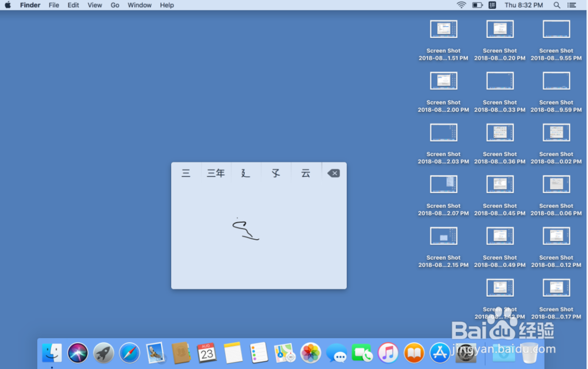Viewport: 588px width, 369px height.
Task: Select Screen Shot ending 1.51 PM
Action: [x=443, y=41]
